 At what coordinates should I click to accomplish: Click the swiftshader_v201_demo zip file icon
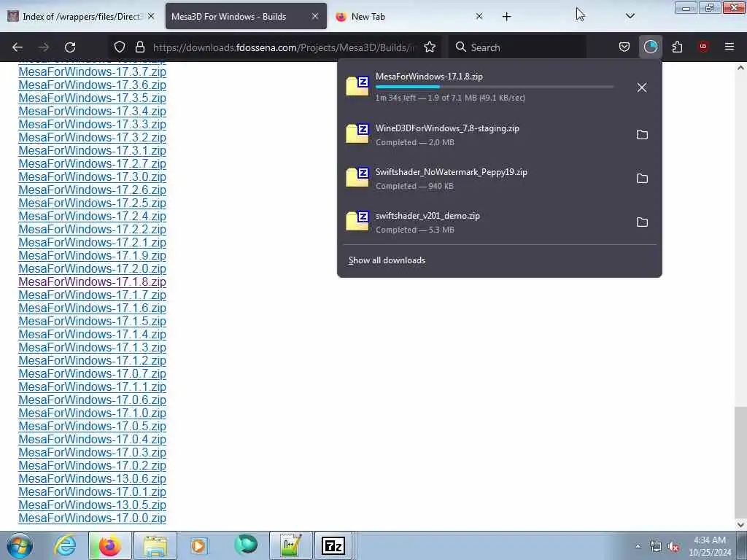tap(357, 222)
